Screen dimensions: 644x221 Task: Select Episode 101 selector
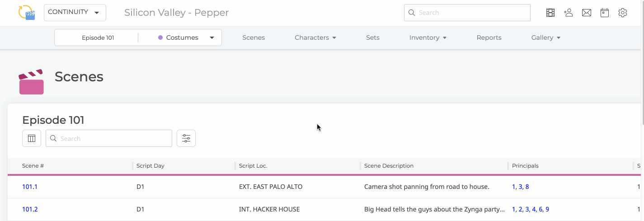coord(98,38)
